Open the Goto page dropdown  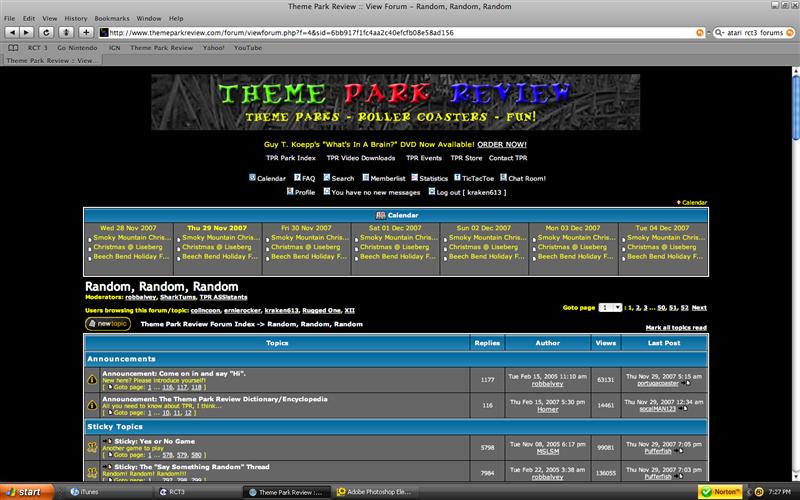click(x=610, y=308)
